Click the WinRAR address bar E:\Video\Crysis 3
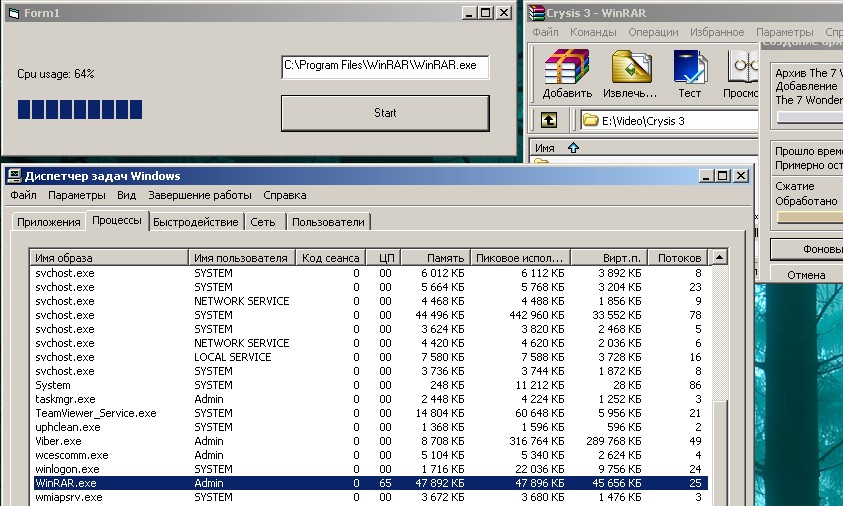The height and width of the screenshot is (506, 843). pyautogui.click(x=669, y=120)
